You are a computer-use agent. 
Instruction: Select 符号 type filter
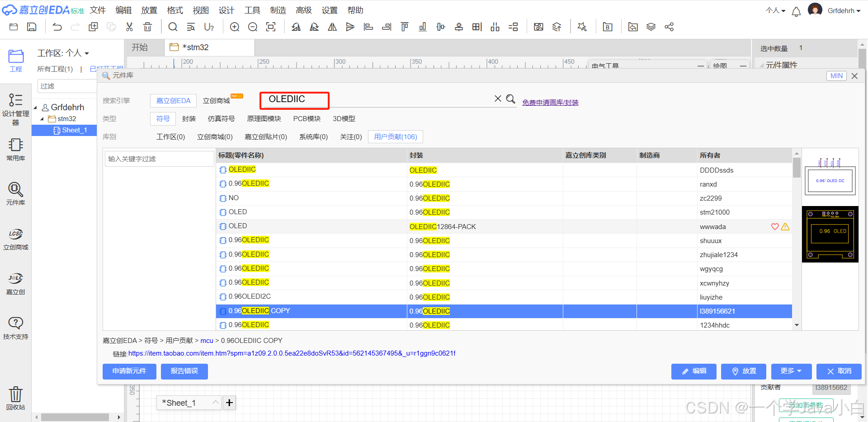[x=163, y=119]
